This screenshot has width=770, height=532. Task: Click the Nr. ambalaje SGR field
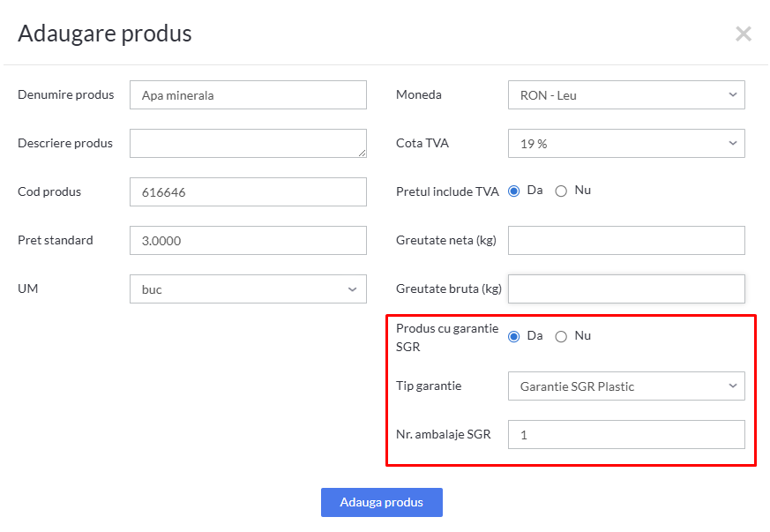click(x=626, y=434)
